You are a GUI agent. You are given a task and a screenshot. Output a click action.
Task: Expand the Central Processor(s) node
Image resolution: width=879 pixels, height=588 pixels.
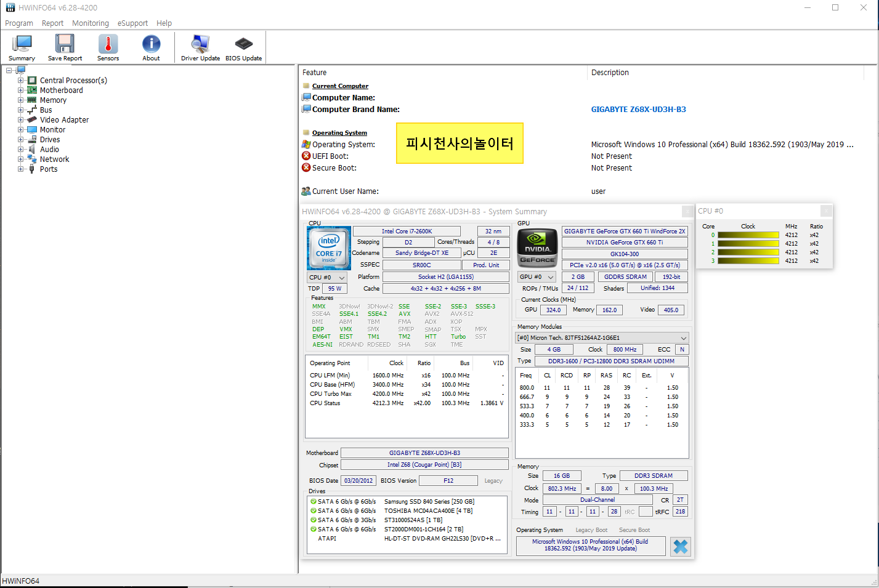tap(20, 81)
